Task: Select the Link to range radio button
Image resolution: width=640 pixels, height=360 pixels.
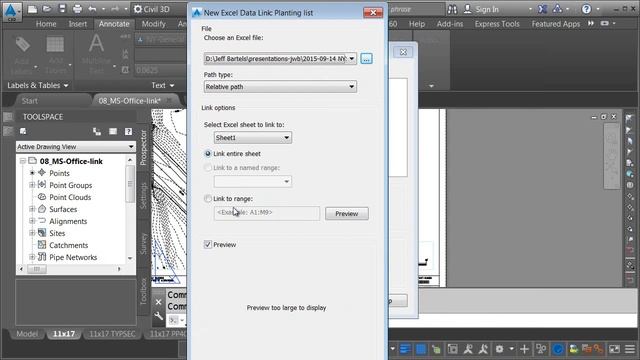Action: [x=208, y=199]
